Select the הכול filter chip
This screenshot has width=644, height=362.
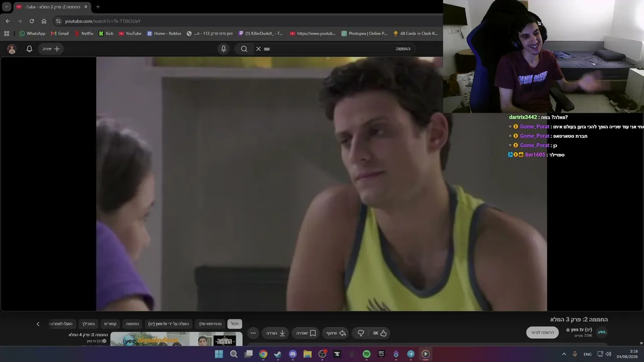click(x=234, y=324)
